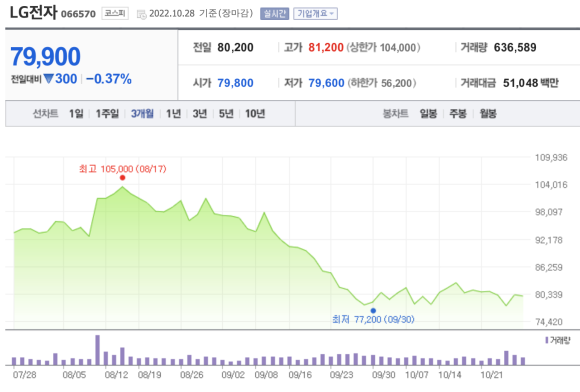This screenshot has height=392, width=580.
Task: Click the 거래량 legend under the chart
Action: 558,340
